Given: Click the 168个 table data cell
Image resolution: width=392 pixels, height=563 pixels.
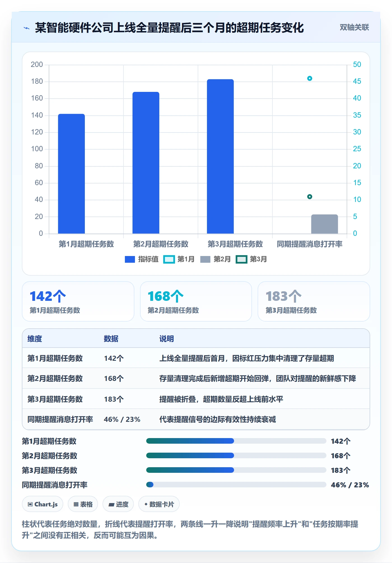Looking at the screenshot, I should (x=114, y=379).
